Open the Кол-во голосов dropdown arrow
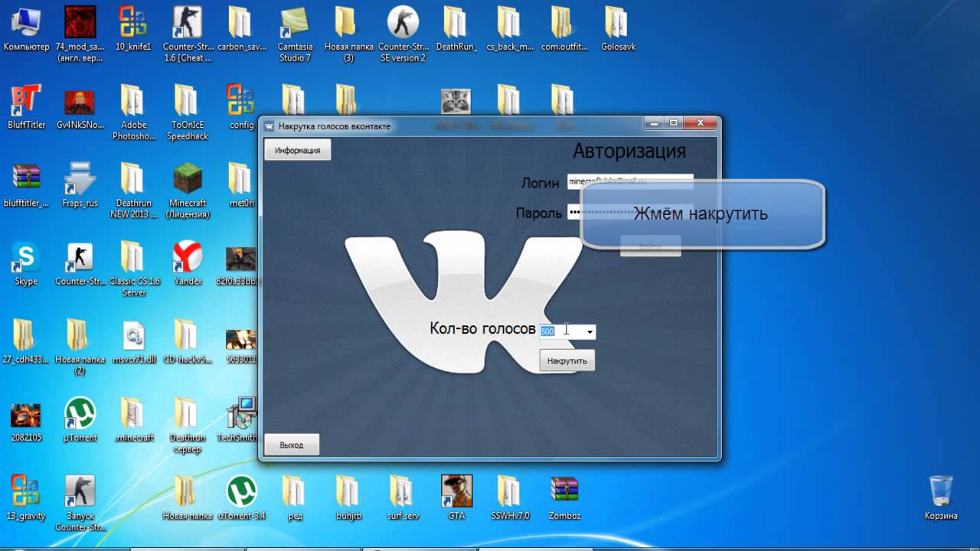This screenshot has height=551, width=980. coord(590,331)
